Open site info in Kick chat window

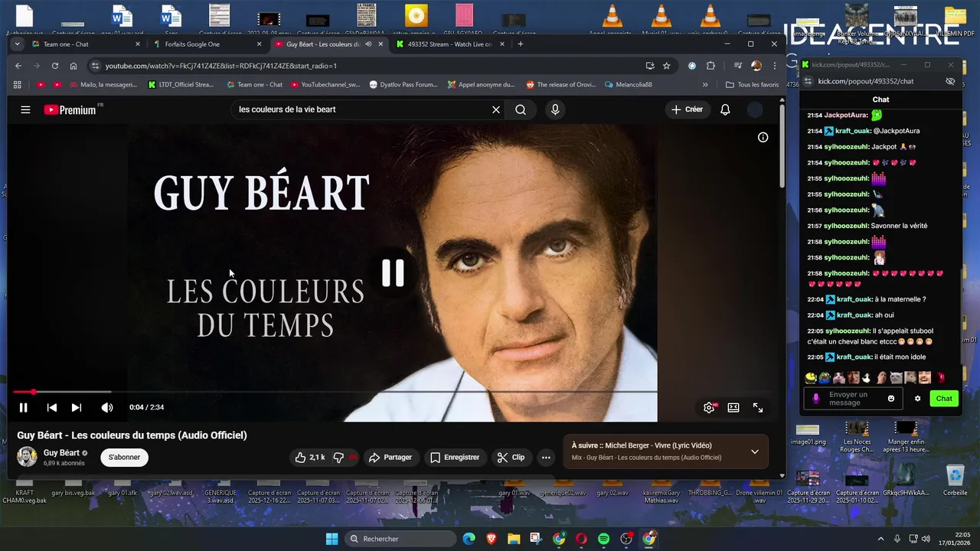(807, 81)
